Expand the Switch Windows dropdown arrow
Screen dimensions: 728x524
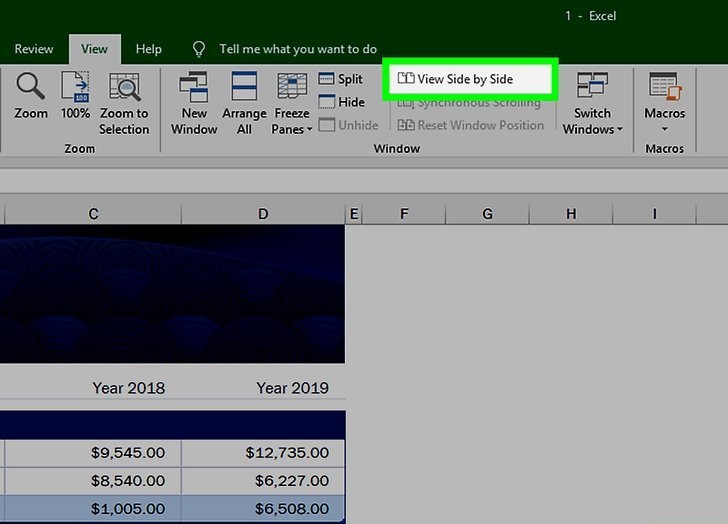(620, 130)
